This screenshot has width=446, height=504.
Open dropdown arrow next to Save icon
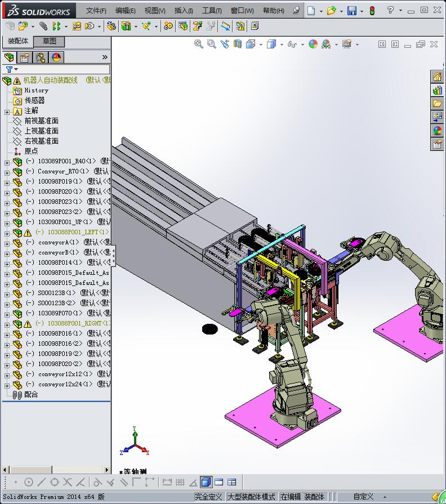362,11
